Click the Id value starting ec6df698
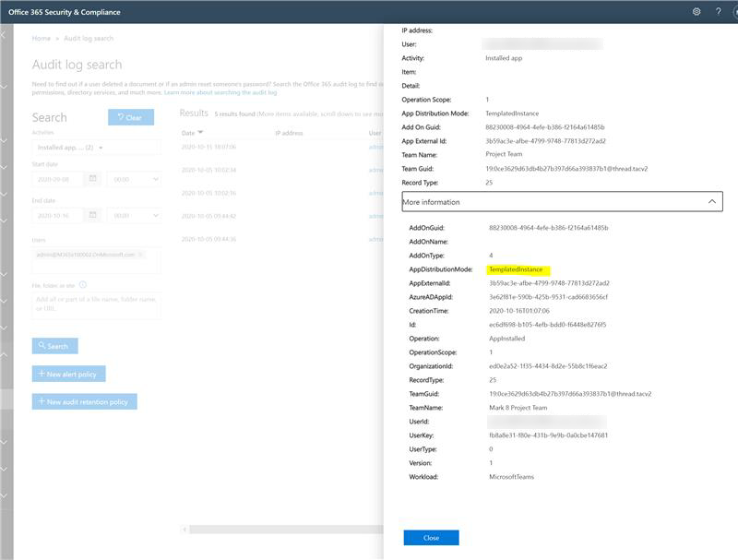 [547, 325]
